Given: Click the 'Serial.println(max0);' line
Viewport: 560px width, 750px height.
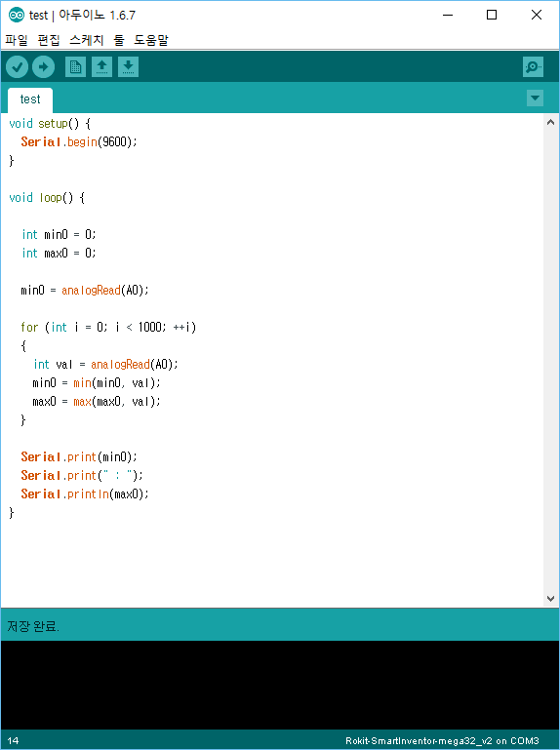Looking at the screenshot, I should pos(85,494).
